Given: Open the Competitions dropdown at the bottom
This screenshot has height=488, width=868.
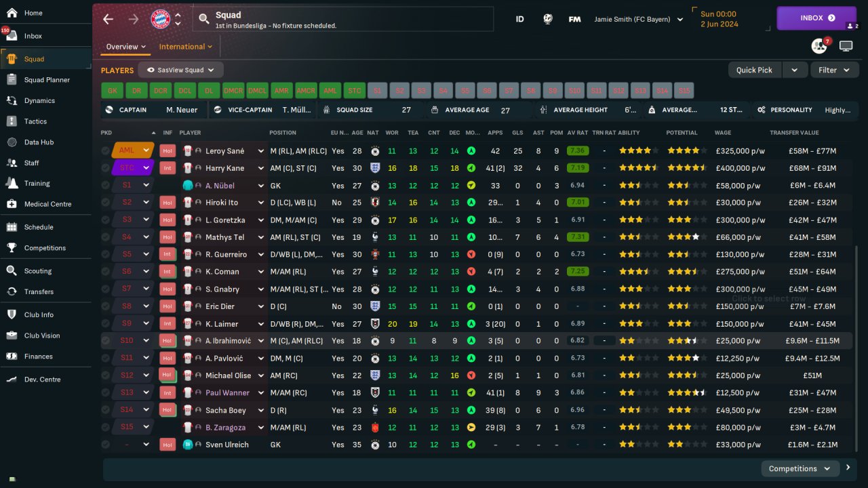Looking at the screenshot, I should point(800,468).
